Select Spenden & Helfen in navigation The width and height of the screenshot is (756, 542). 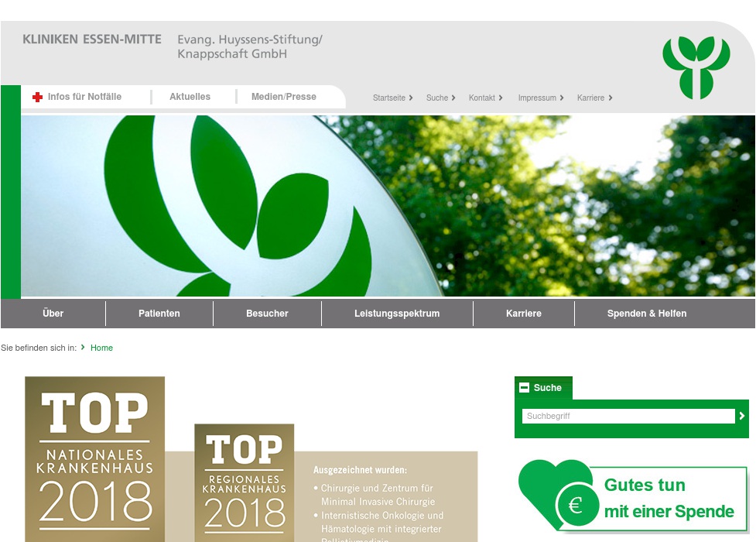pyautogui.click(x=647, y=314)
